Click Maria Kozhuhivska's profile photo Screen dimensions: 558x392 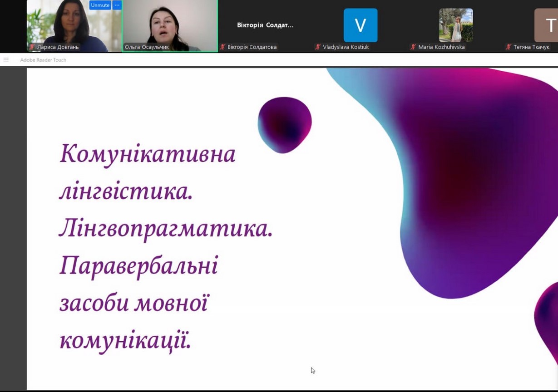click(455, 25)
